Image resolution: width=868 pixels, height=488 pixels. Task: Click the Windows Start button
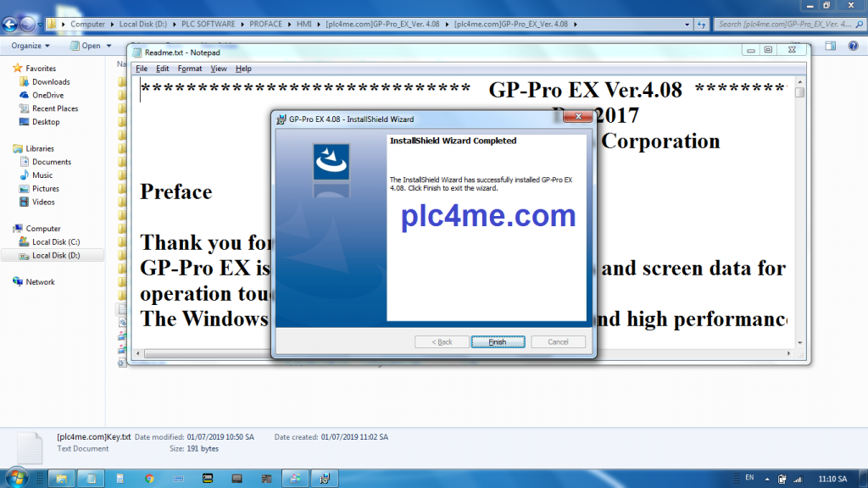click(x=17, y=478)
